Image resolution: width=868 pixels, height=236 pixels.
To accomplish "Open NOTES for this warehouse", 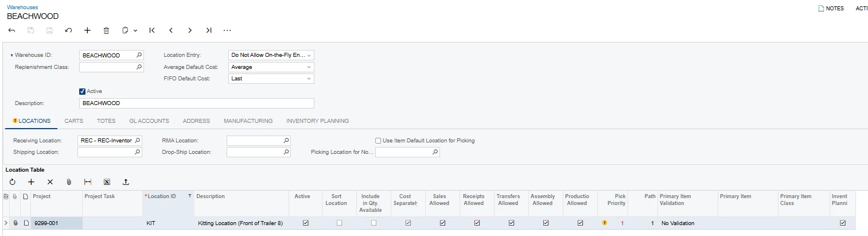I will coord(831,9).
